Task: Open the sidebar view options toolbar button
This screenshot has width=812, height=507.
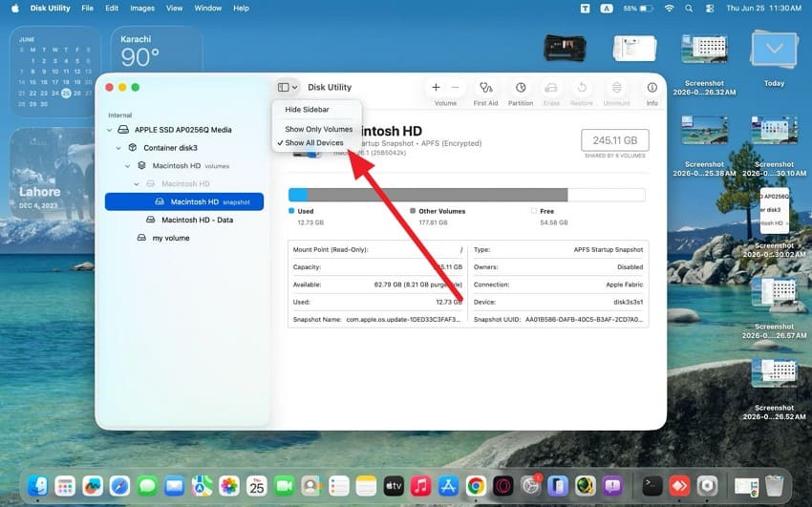Action: coord(288,88)
